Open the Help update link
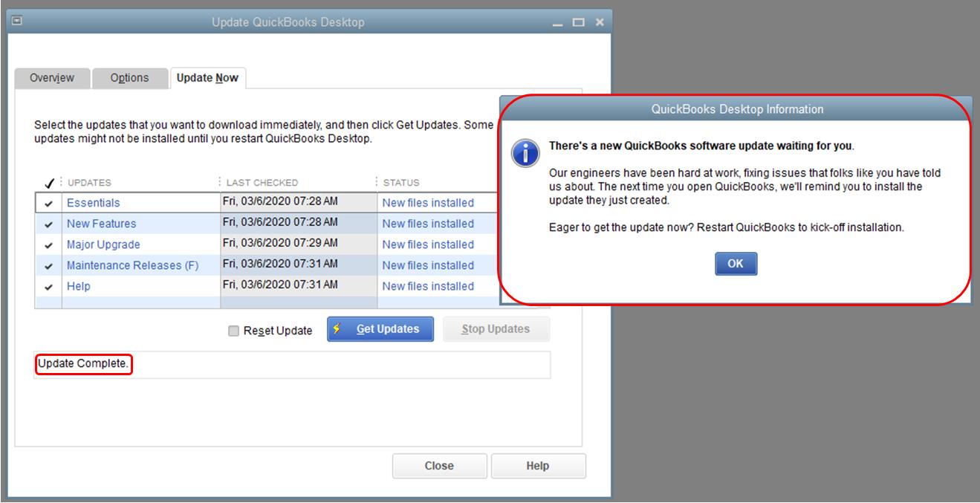The height and width of the screenshot is (503, 980). 79,286
